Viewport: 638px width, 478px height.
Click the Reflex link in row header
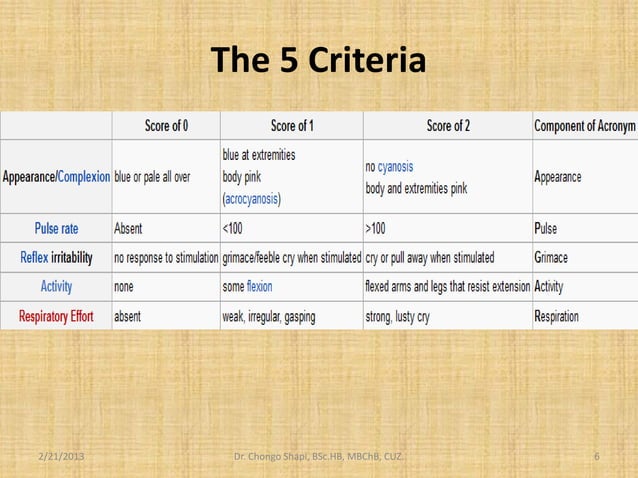(x=34, y=257)
